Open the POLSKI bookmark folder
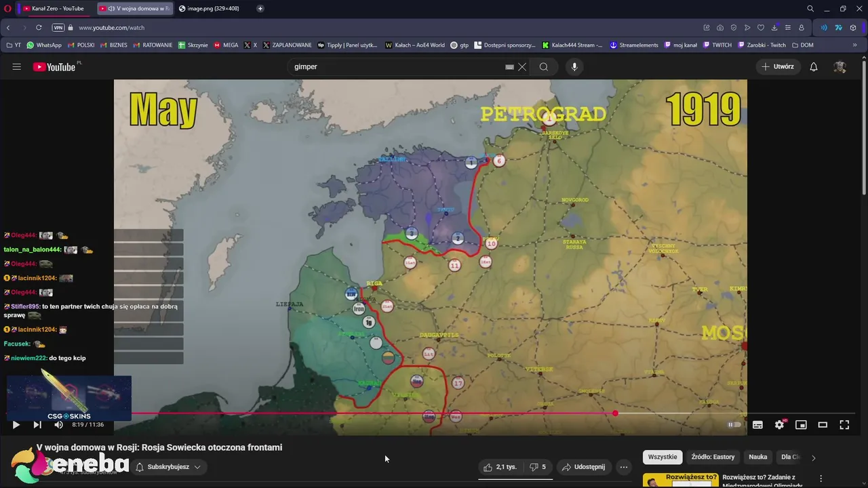The height and width of the screenshot is (488, 868). (81, 45)
